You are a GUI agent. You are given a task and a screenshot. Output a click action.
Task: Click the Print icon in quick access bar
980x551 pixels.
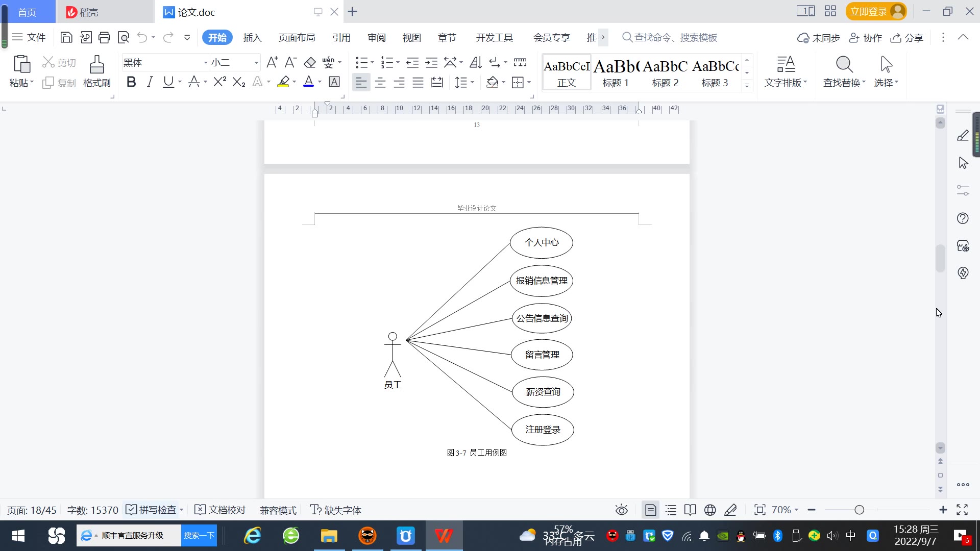click(x=104, y=37)
